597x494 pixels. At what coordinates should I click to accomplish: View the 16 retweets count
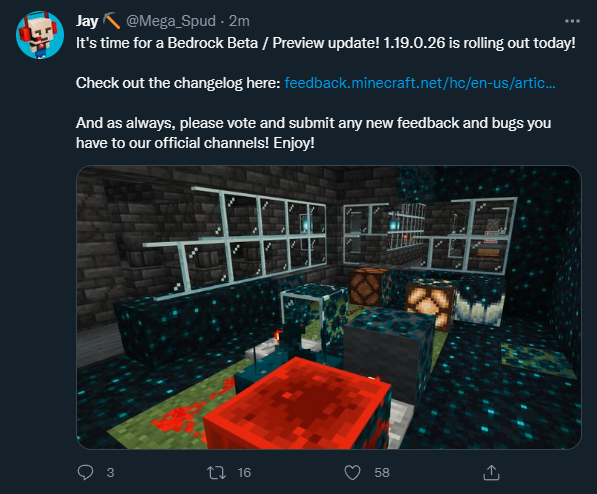click(244, 473)
